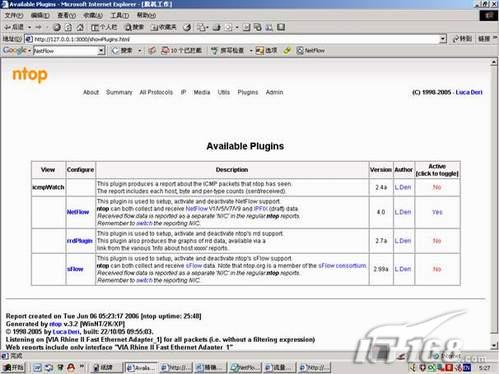Click the Stop loading icon
The image size is (499, 374).
pyautogui.click(x=57, y=27)
